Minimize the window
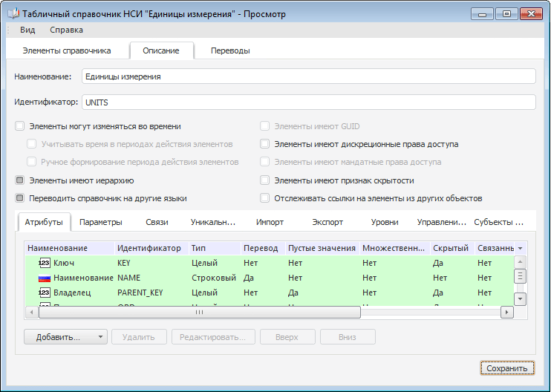 click(x=482, y=14)
